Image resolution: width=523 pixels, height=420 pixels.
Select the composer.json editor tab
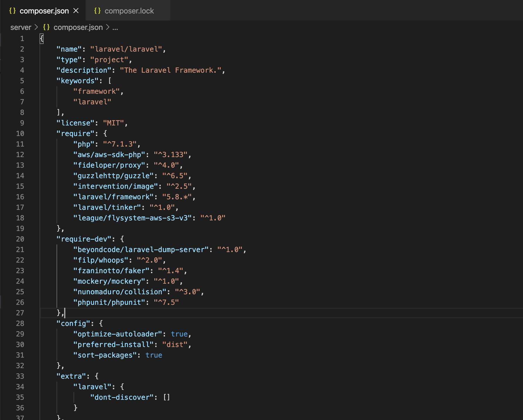tap(43, 11)
